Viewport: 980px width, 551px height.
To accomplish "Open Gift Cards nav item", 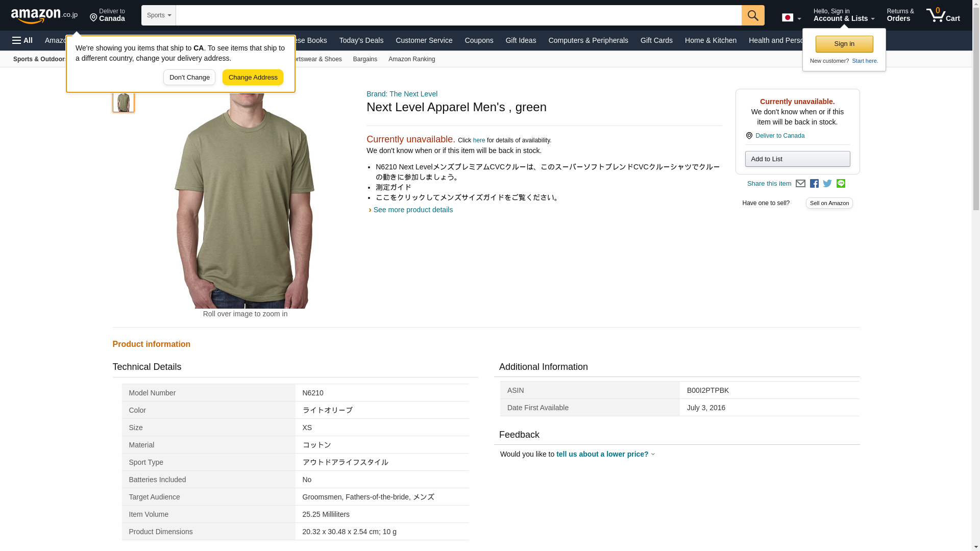I will click(x=656, y=40).
